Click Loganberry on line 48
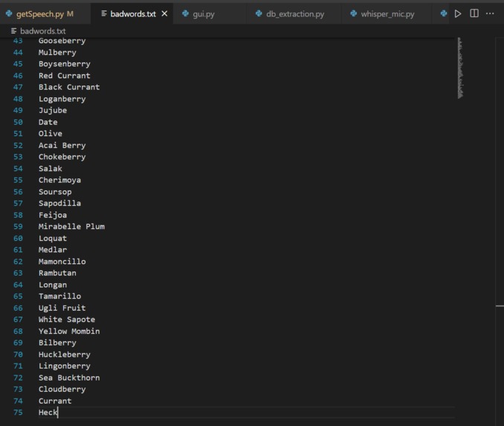This screenshot has width=504, height=426. (x=62, y=99)
